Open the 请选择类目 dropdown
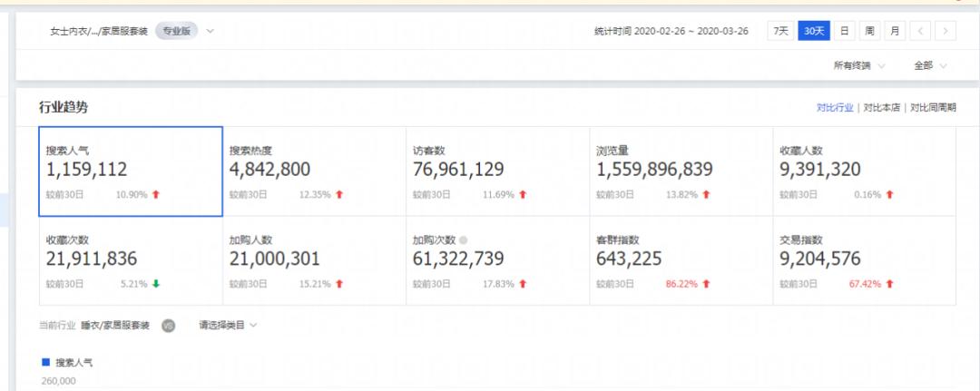 [x=228, y=326]
